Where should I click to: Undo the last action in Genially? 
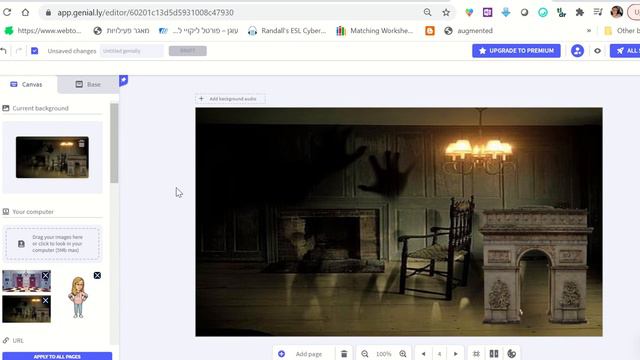[3, 51]
